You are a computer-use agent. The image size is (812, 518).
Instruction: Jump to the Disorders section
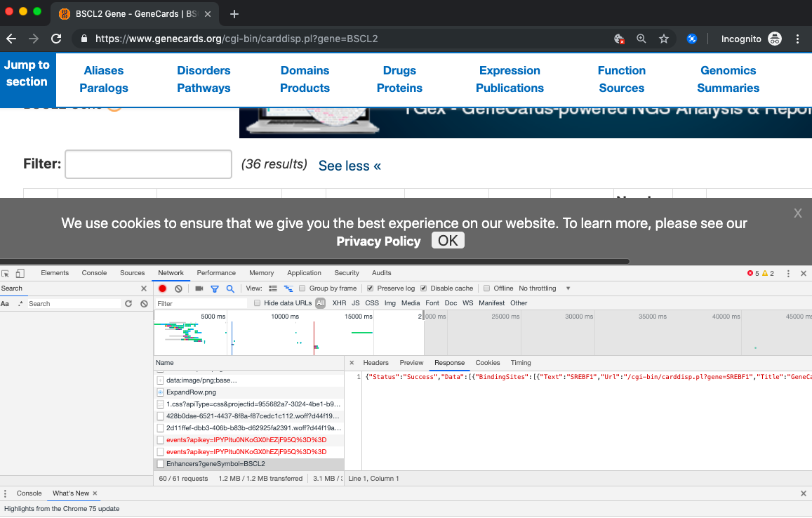[x=204, y=70]
